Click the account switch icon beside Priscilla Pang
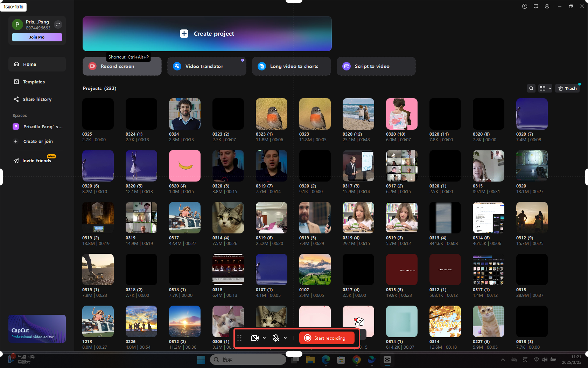This screenshot has height=368, width=588. (x=58, y=25)
